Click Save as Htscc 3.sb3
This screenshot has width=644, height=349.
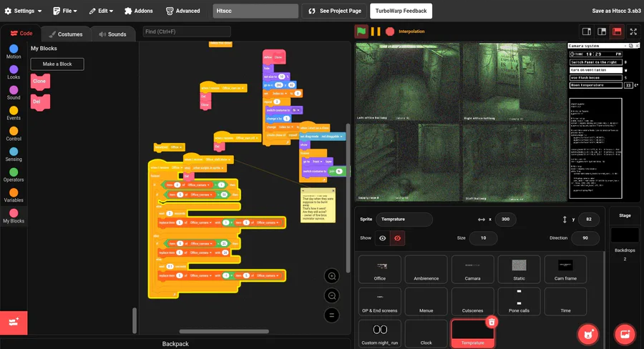point(616,11)
